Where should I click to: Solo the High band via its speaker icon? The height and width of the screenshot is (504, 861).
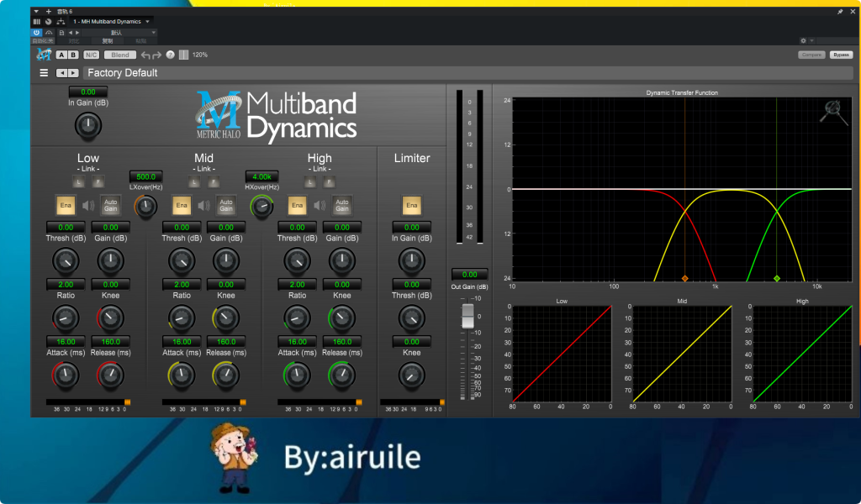pyautogui.click(x=320, y=206)
